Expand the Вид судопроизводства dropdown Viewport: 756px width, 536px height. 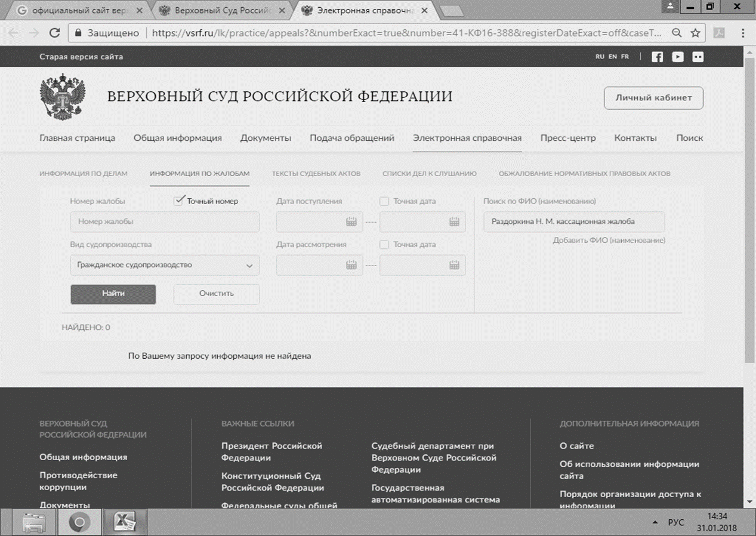(x=165, y=265)
